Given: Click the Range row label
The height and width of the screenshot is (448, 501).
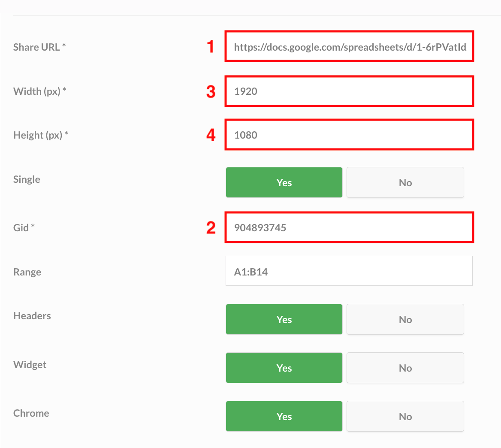Looking at the screenshot, I should 27,272.
